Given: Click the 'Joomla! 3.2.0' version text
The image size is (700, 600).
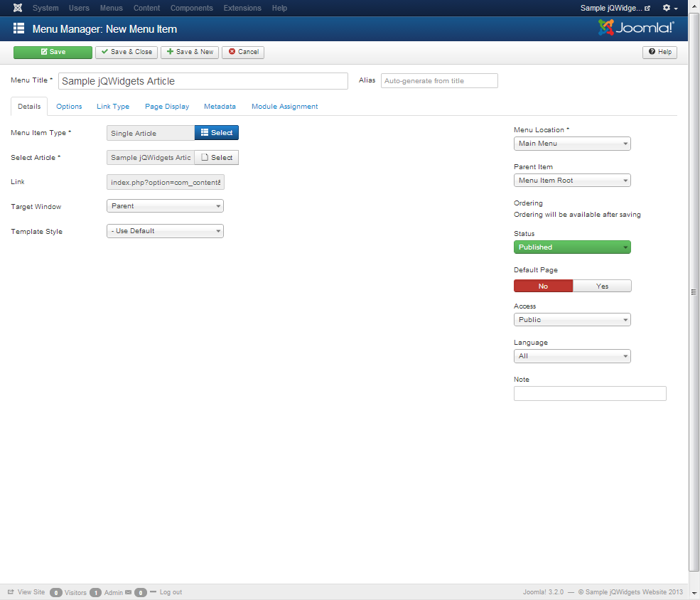Looking at the screenshot, I should coord(544,592).
